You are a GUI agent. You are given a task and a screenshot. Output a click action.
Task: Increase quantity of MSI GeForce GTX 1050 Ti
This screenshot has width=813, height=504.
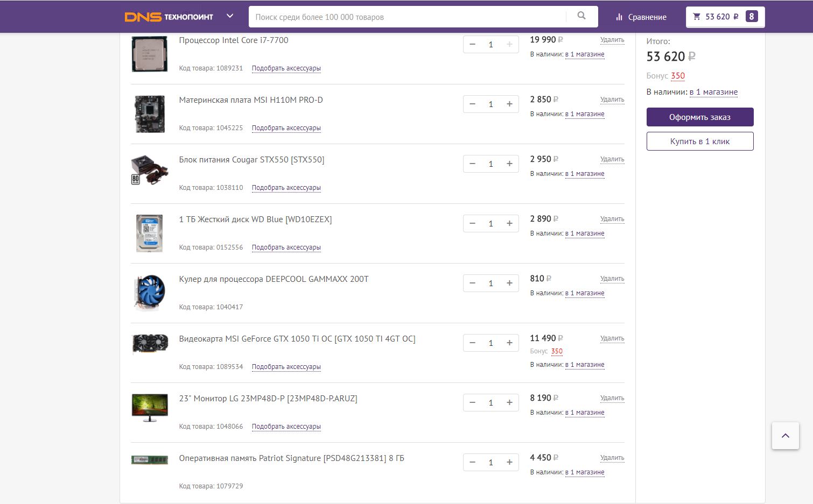(x=509, y=343)
